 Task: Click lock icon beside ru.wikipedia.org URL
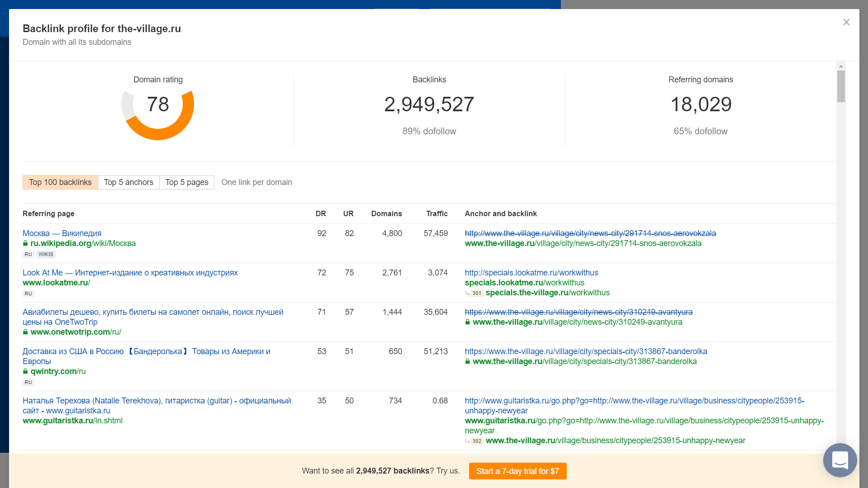25,243
